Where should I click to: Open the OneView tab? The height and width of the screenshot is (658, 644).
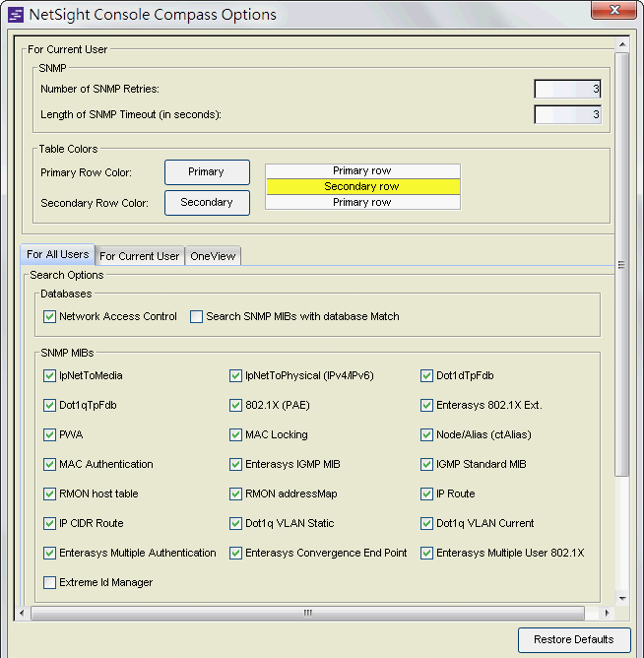point(213,256)
